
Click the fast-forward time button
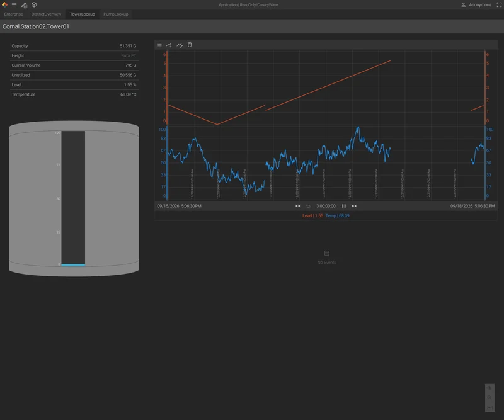tap(354, 206)
